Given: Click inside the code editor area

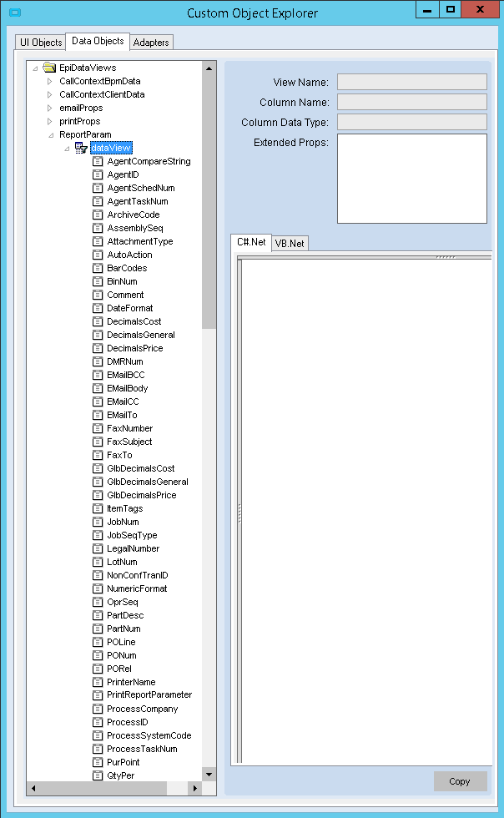Looking at the screenshot, I should (x=367, y=511).
